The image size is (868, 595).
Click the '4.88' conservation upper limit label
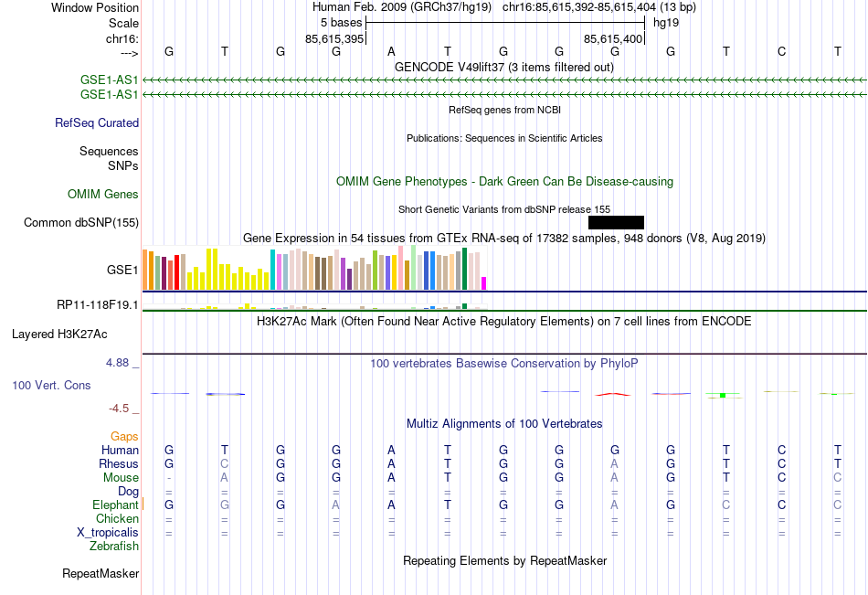[117, 363]
